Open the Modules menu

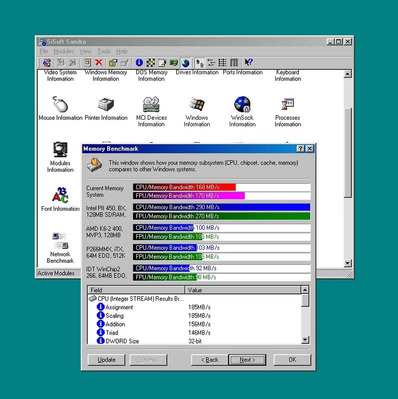click(x=64, y=51)
